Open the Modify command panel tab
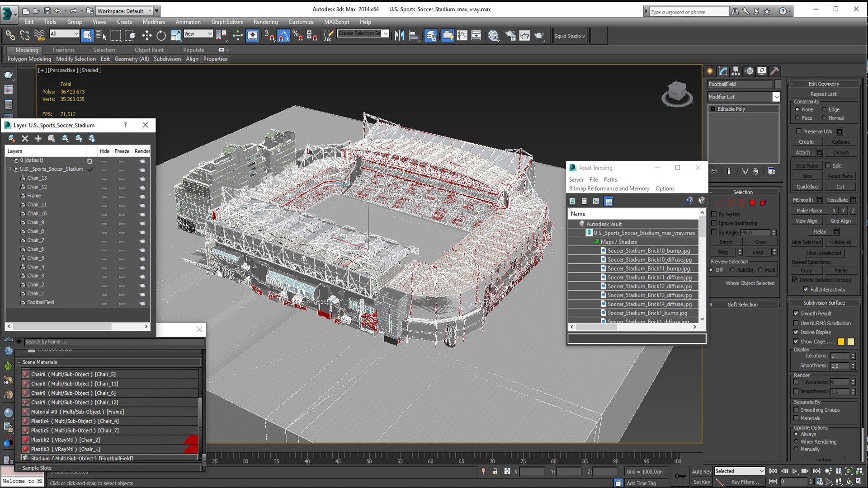This screenshot has height=488, width=868. (723, 71)
